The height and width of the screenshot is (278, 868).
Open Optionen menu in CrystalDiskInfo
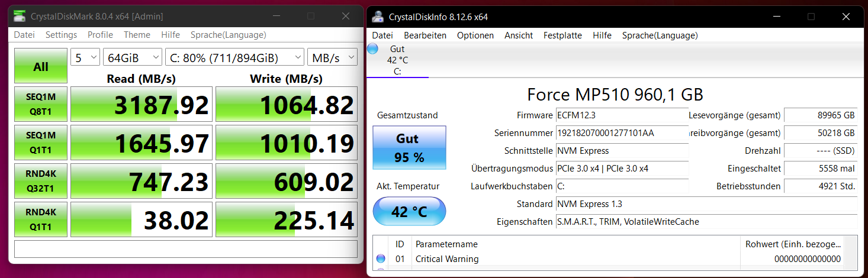pyautogui.click(x=475, y=35)
